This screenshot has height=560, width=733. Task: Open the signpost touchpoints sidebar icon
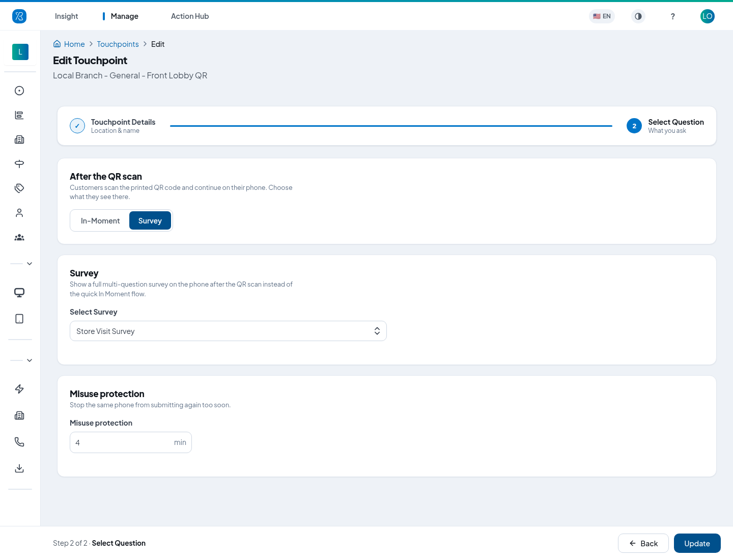(19, 164)
